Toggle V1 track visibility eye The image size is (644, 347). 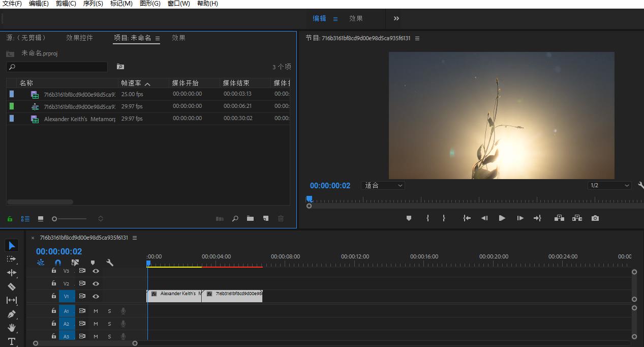coord(96,296)
